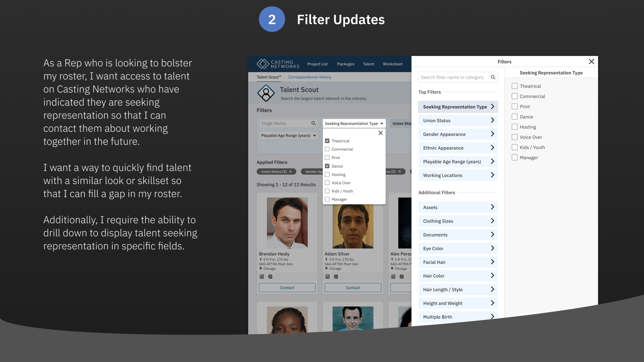The width and height of the screenshot is (644, 362).
Task: Uncheck the Dance checkbox in dropdown
Action: (x=327, y=166)
